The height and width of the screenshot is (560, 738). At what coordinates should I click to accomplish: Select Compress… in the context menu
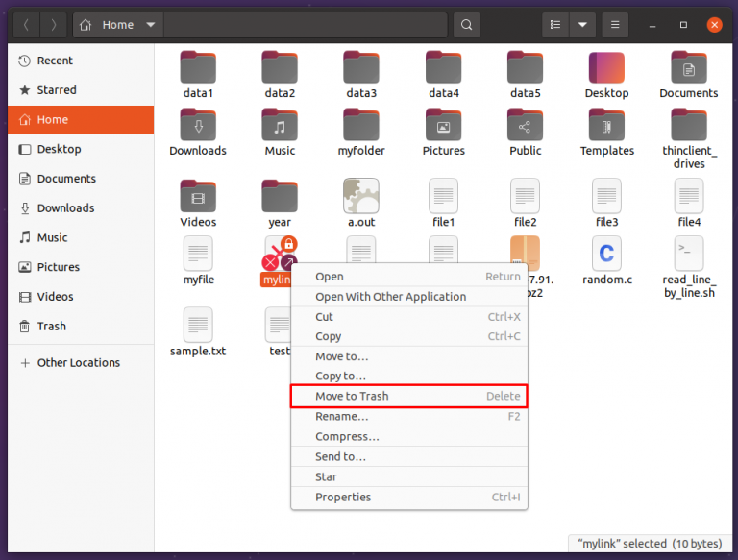[x=408, y=437]
